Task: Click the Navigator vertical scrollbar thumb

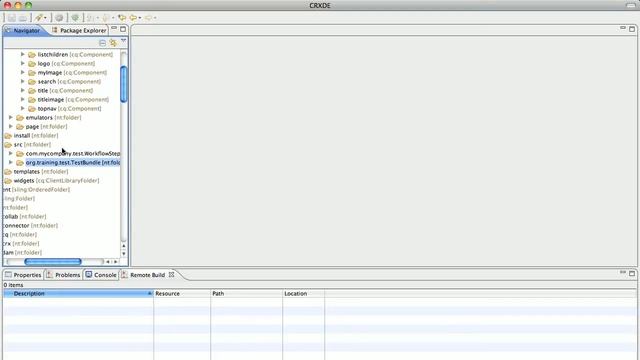Action: pos(124,84)
